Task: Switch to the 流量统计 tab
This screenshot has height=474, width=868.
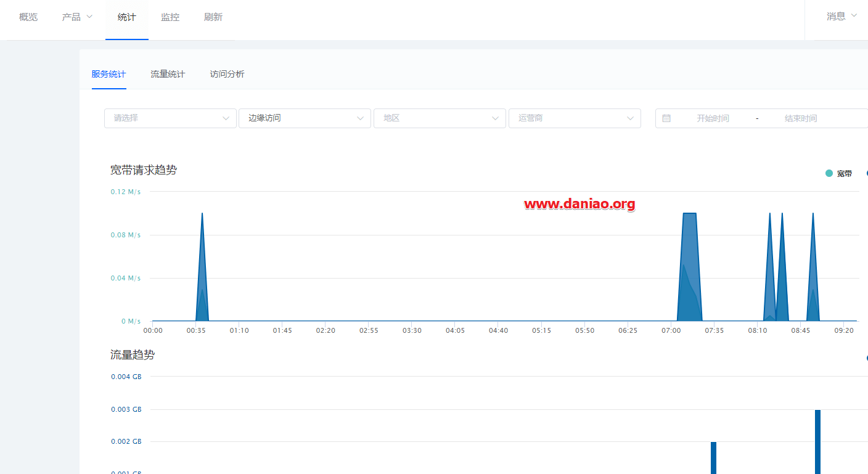Action: [x=168, y=74]
